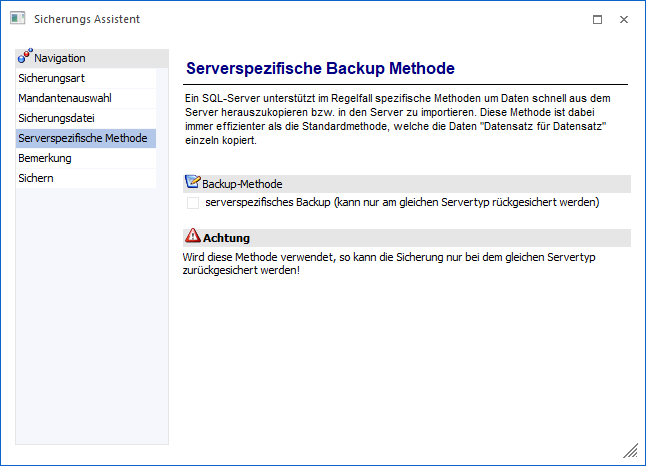Image resolution: width=646 pixels, height=466 pixels.
Task: Close the Sicherungs Assistent dialog
Action: [x=624, y=19]
